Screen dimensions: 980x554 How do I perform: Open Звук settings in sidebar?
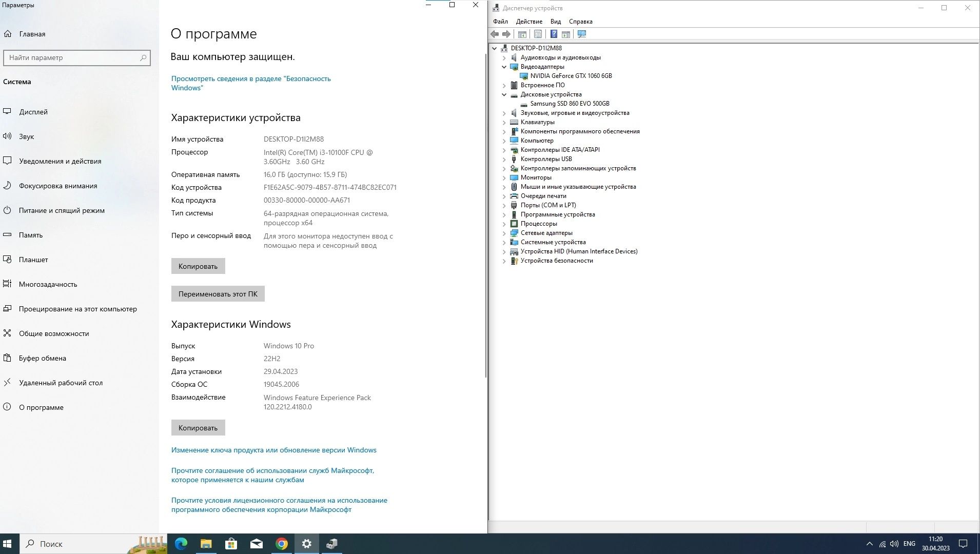[27, 136]
